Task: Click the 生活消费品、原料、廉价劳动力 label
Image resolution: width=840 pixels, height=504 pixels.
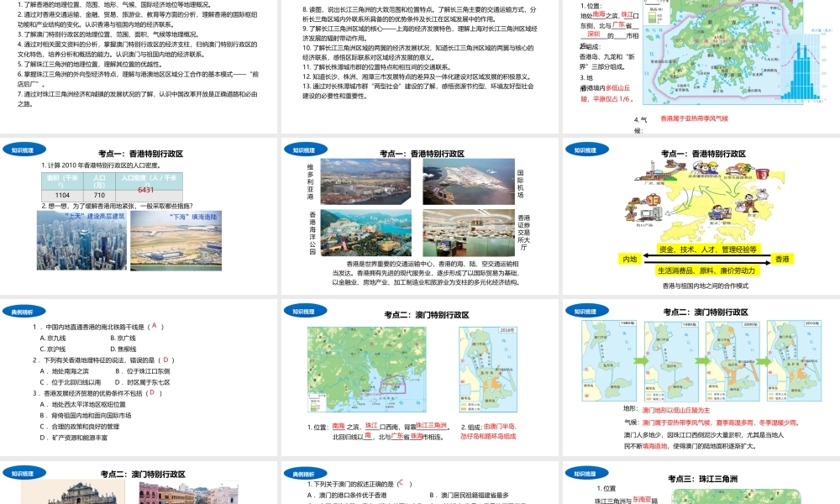Action: [x=706, y=270]
